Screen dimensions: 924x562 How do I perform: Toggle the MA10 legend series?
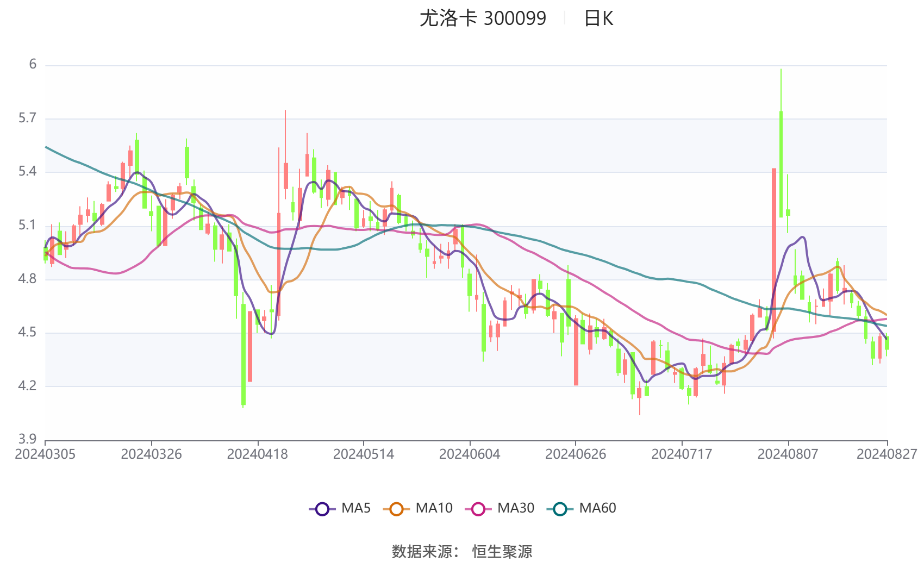417,509
